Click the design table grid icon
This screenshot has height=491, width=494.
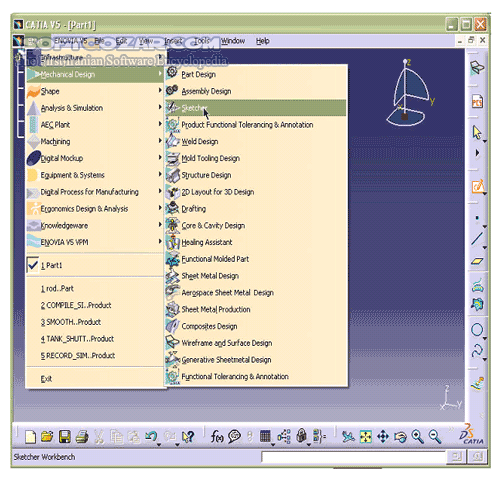tap(265, 436)
